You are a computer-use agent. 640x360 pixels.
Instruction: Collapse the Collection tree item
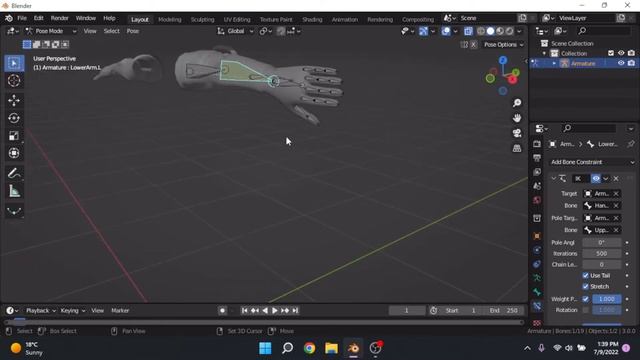pyautogui.click(x=544, y=53)
